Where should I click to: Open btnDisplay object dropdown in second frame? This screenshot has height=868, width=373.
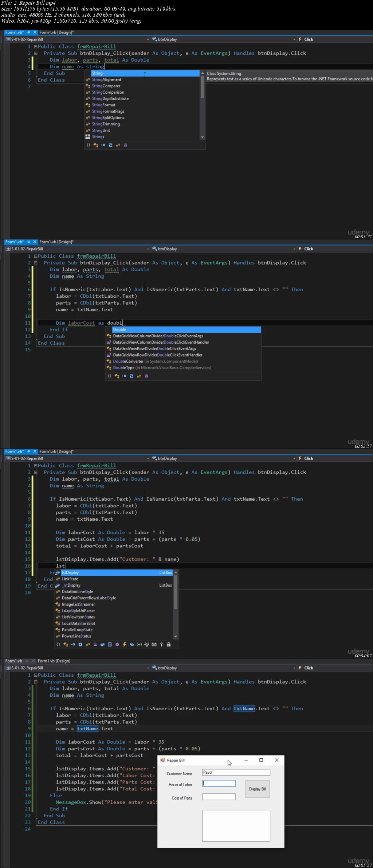(294, 249)
